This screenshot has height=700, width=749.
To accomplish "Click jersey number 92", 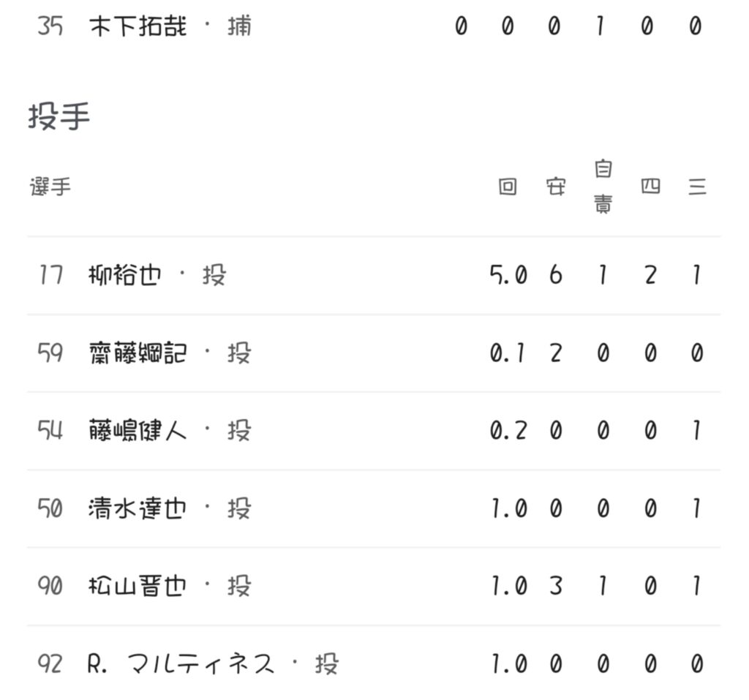I will pyautogui.click(x=50, y=664).
